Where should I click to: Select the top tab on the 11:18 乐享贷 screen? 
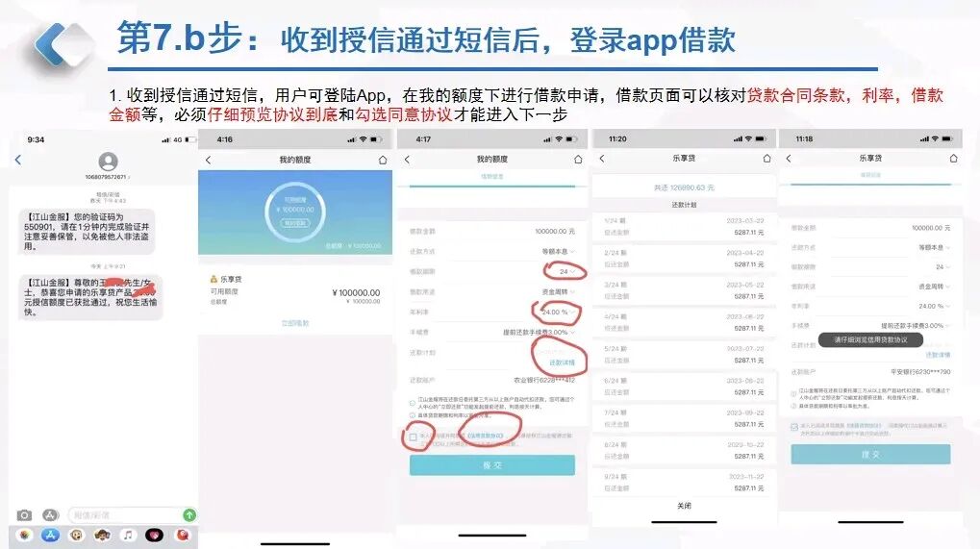pos(870,176)
